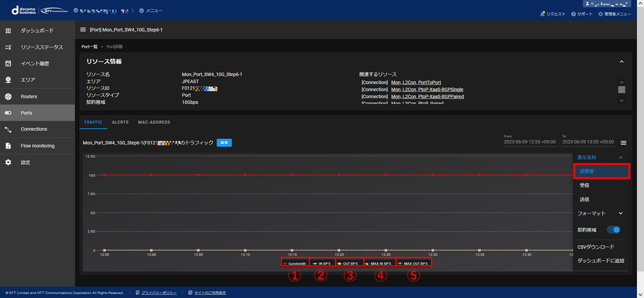Click the Connections icon in sidebar
Image resolution: width=644 pixels, height=298 pixels.
(8, 129)
